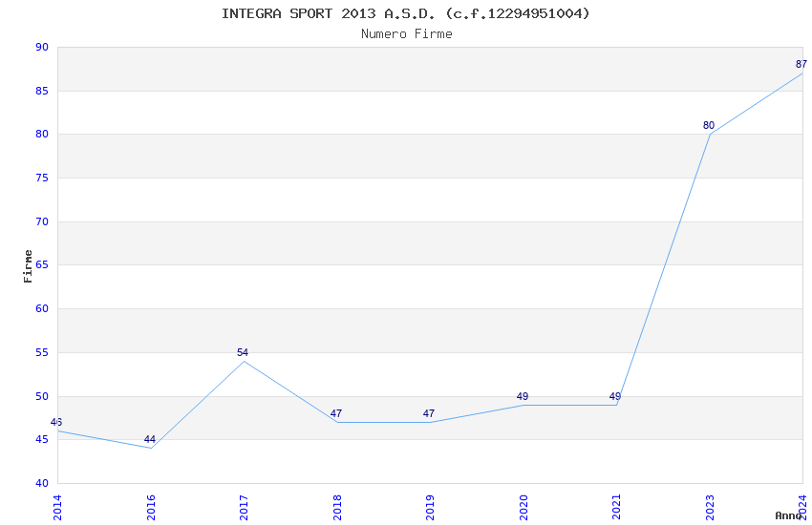The image size is (812, 525).
Task: Select y-axis tick value 45
Action: [x=42, y=440]
